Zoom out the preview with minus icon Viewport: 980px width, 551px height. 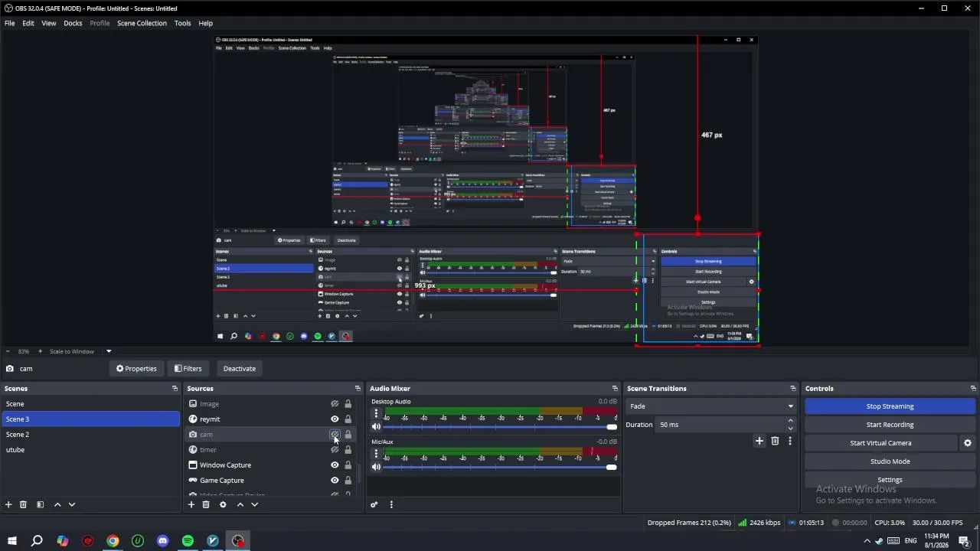point(8,351)
